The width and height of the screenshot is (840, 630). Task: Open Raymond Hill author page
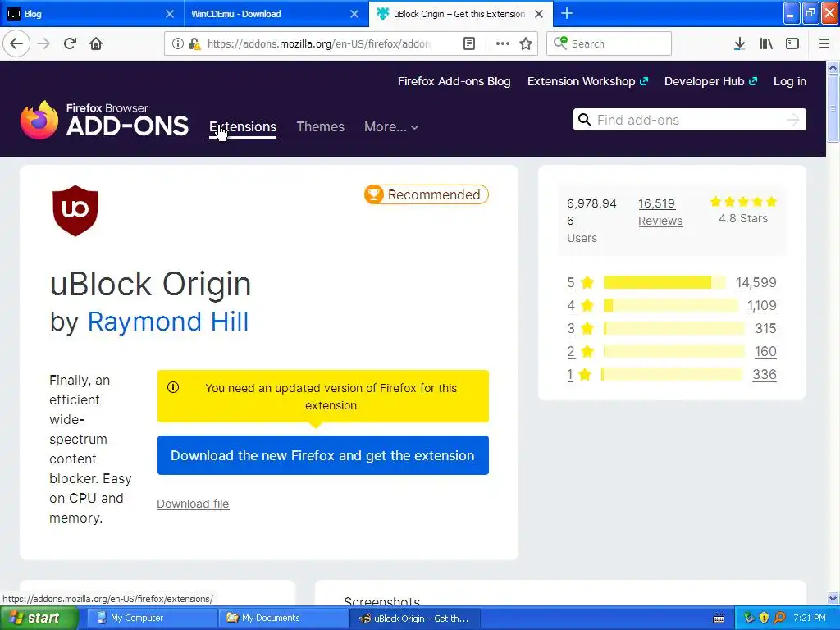[x=167, y=322]
